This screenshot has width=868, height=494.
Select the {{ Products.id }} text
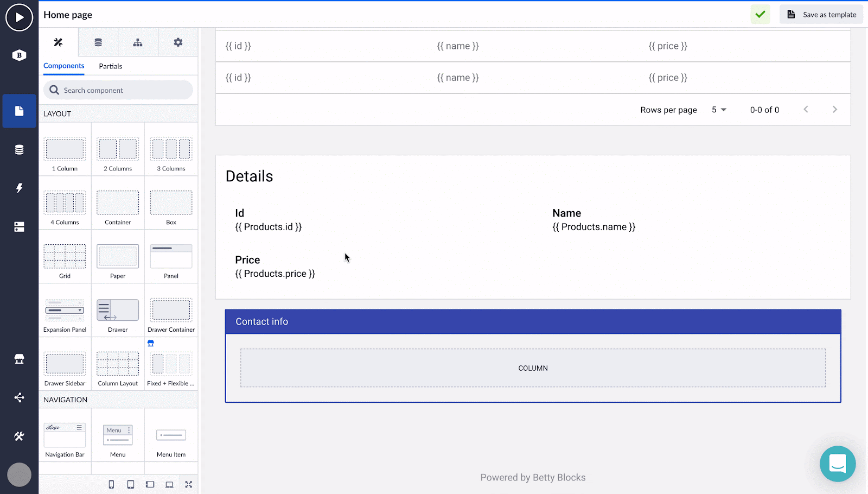pos(269,227)
